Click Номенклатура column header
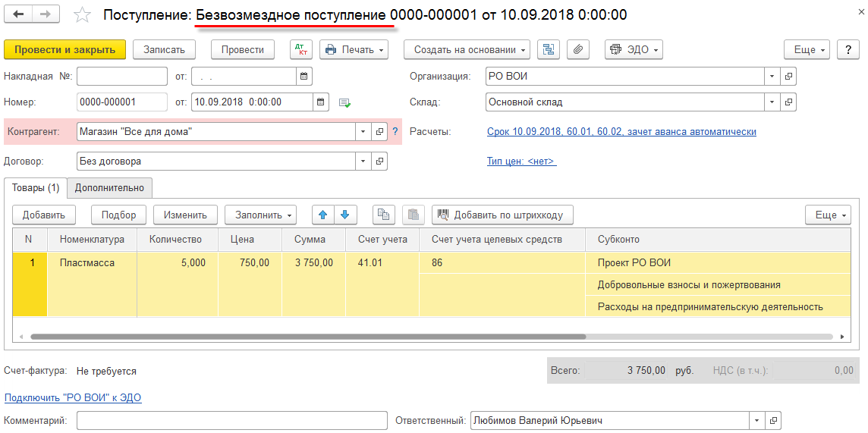The image size is (868, 433). tap(92, 240)
